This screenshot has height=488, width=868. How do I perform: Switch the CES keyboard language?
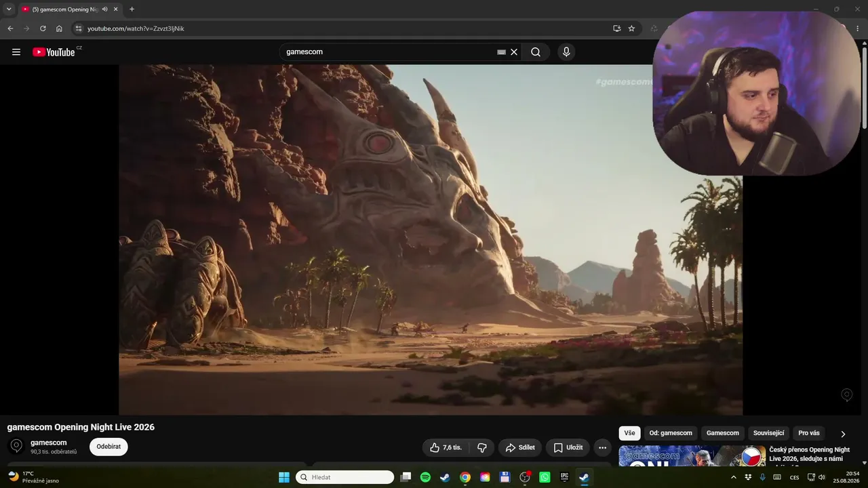[794, 477]
